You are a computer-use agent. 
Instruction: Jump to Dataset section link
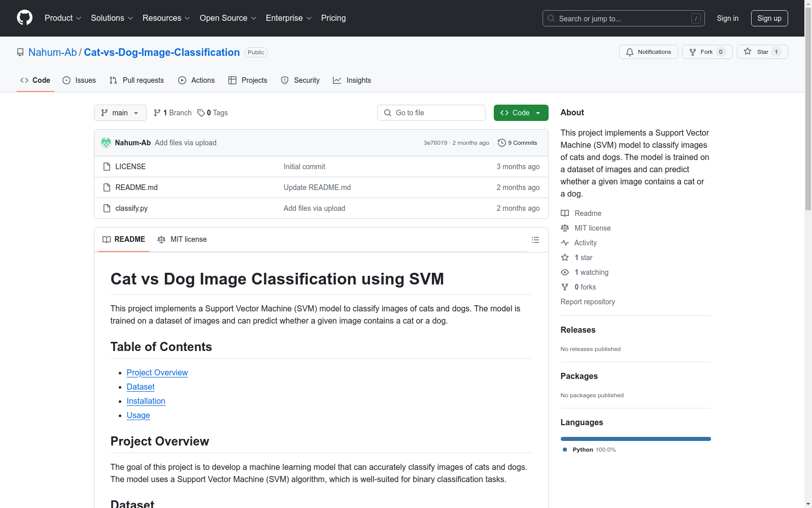pyautogui.click(x=141, y=387)
